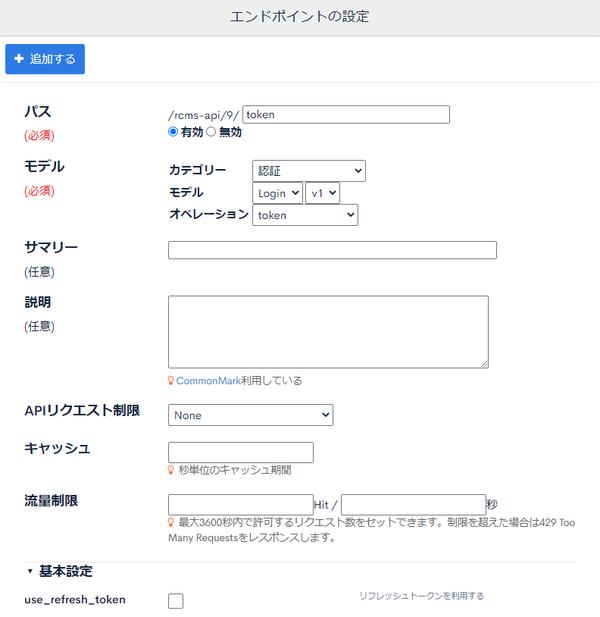Image resolution: width=600 pixels, height=617 pixels.
Task: Open the CommonMark link
Action: (x=209, y=381)
